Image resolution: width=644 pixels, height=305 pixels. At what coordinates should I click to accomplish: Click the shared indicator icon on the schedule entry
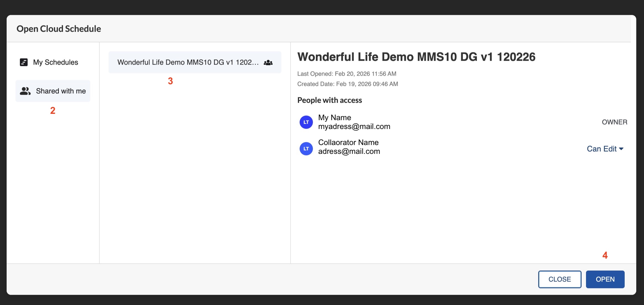[x=268, y=62]
